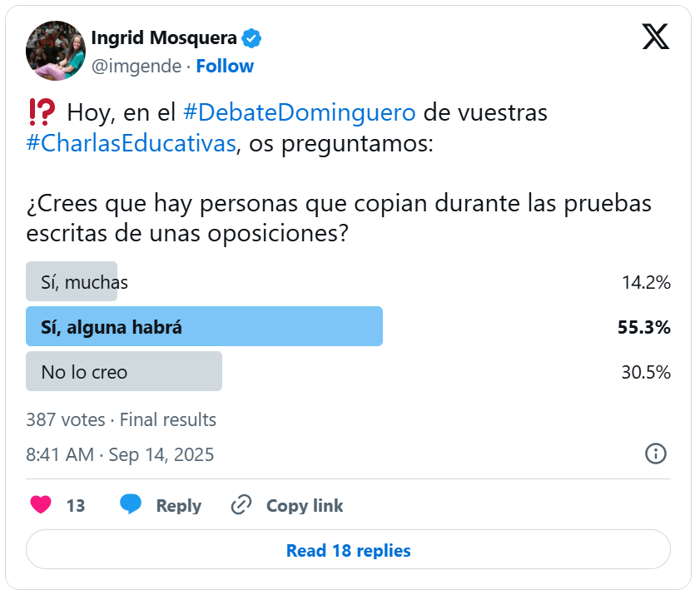The width and height of the screenshot is (700, 595).
Task: Open the #DebateDominguero hashtag
Action: (299, 112)
